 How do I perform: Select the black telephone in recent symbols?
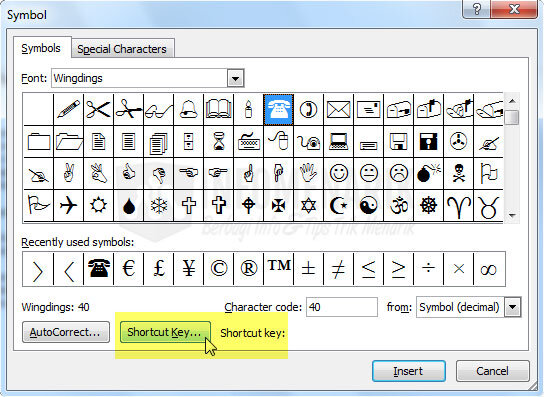click(x=99, y=269)
